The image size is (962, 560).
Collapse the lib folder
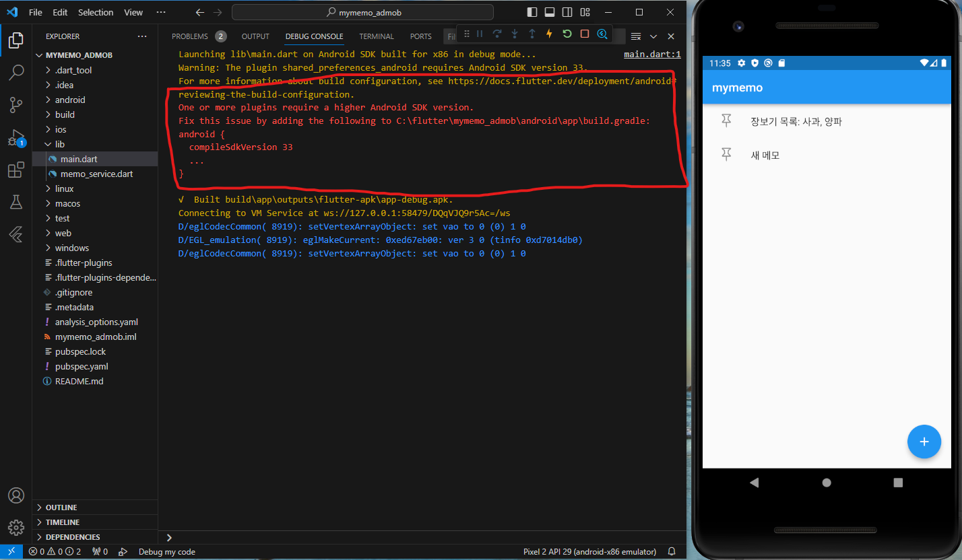point(95,144)
